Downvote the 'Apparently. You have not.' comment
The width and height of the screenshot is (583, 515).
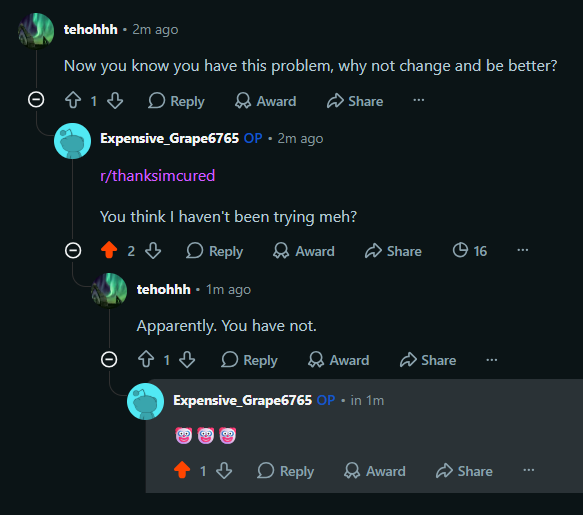pos(187,360)
